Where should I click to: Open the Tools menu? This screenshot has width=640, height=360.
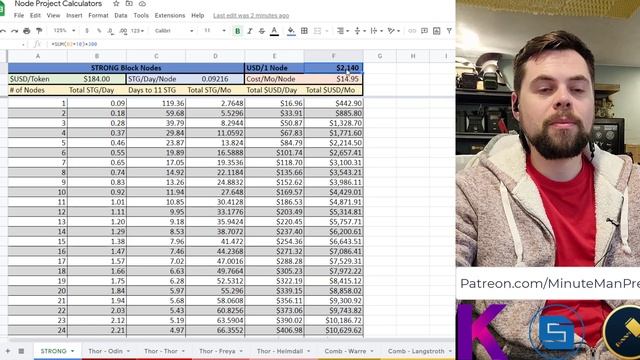[x=141, y=16]
